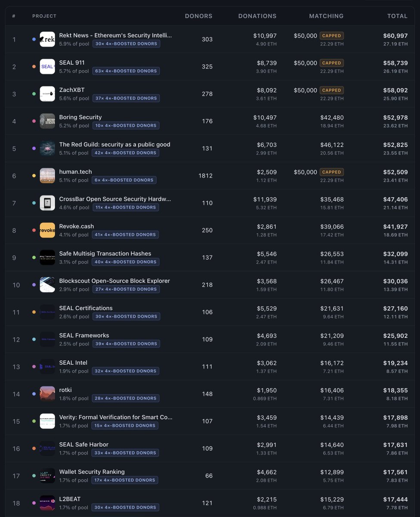Click the 63× 4×-boosted donors badge

click(x=126, y=71)
